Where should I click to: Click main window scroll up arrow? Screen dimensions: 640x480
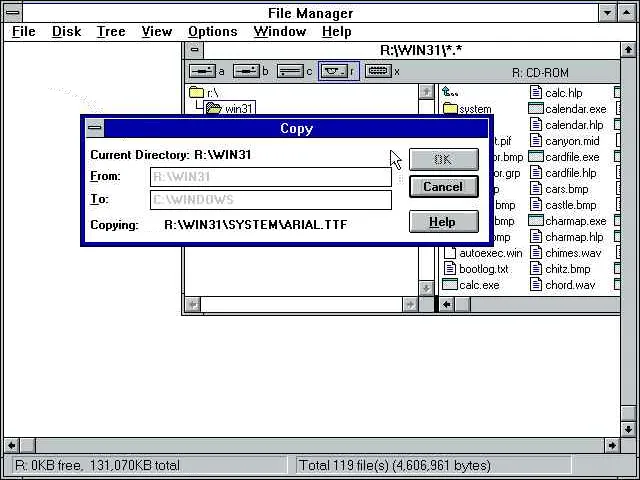pos(628,50)
